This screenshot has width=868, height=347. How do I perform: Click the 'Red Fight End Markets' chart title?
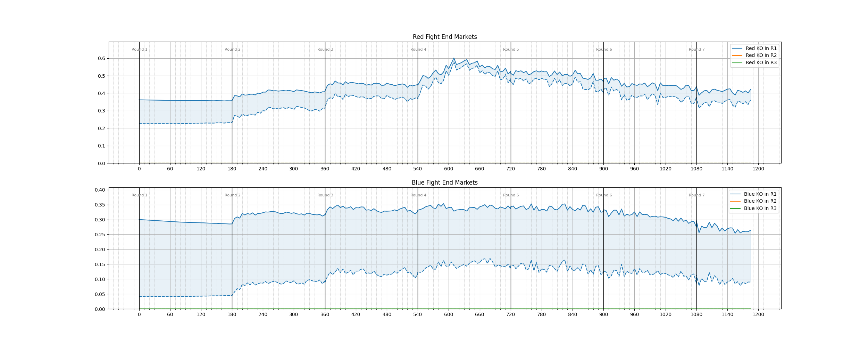[444, 37]
